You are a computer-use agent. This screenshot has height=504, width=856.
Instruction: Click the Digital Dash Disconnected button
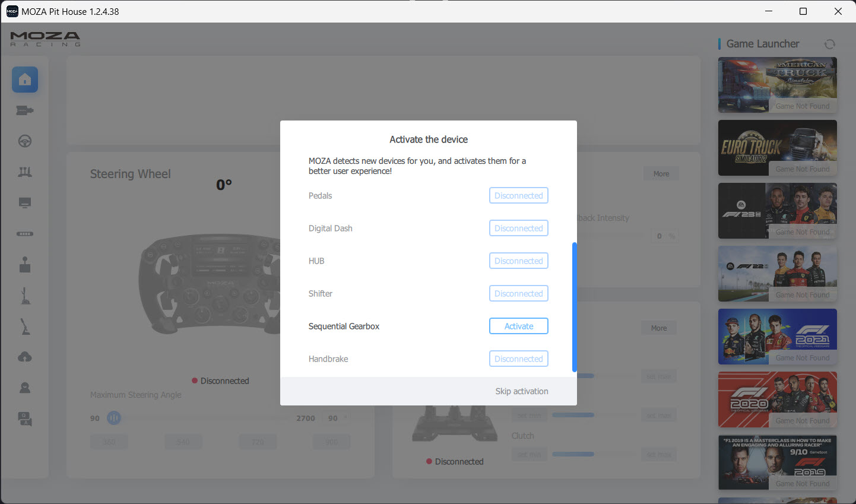pos(518,228)
